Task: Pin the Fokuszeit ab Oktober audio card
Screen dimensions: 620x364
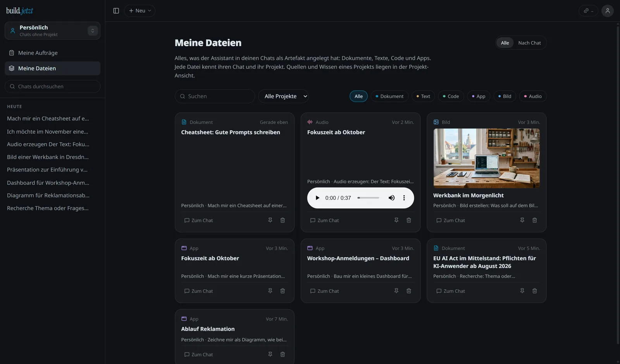Action: [396, 220]
